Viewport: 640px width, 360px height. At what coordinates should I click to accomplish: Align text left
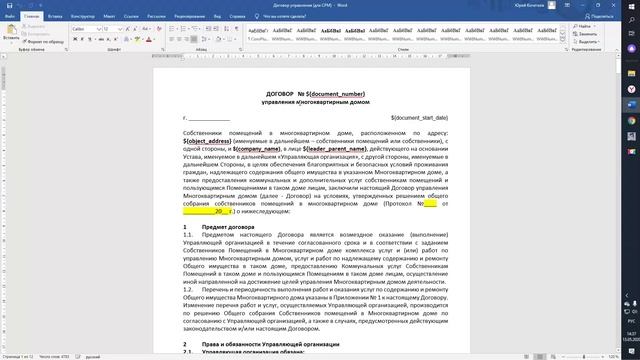(x=171, y=39)
